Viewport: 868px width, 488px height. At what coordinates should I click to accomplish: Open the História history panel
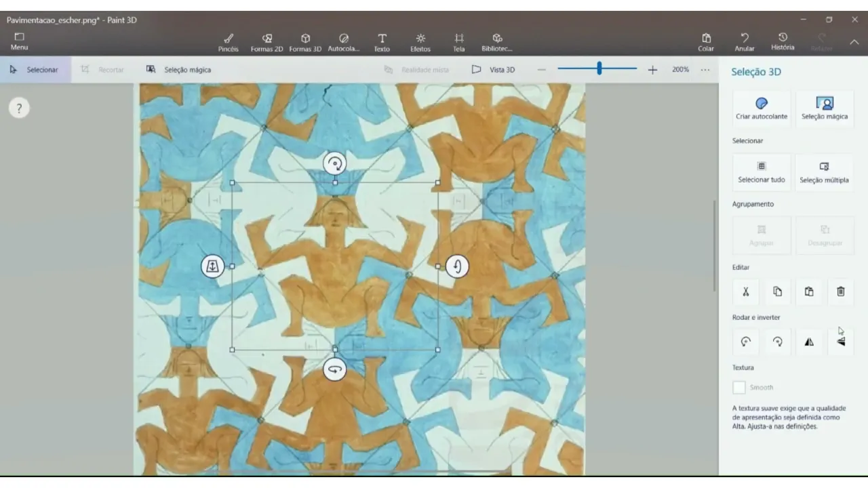click(783, 42)
